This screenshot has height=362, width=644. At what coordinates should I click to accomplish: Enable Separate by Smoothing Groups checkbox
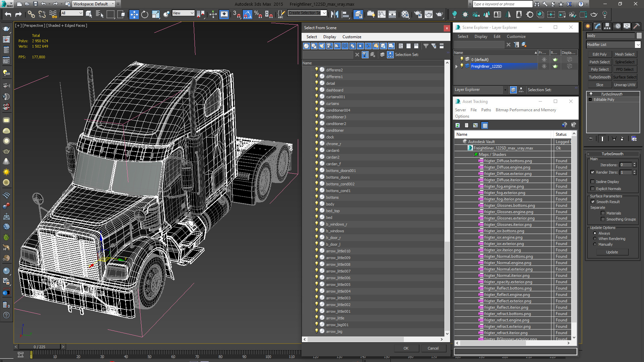(603, 219)
